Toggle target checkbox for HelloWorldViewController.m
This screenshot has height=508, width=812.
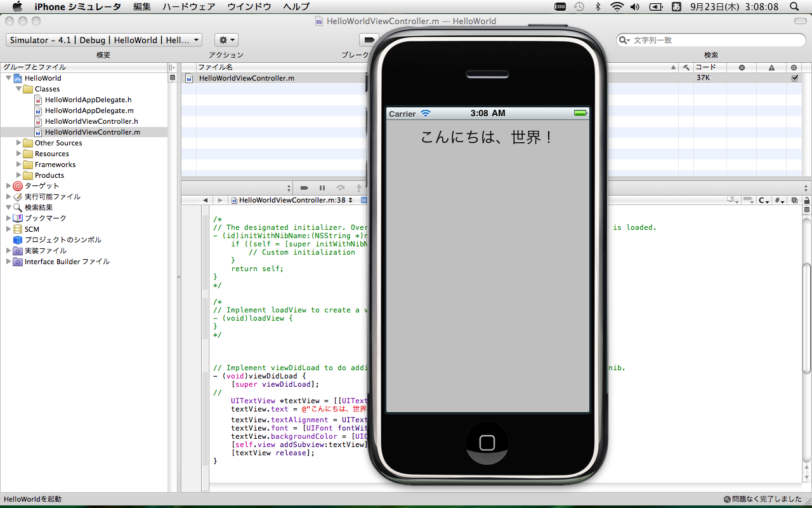point(795,78)
